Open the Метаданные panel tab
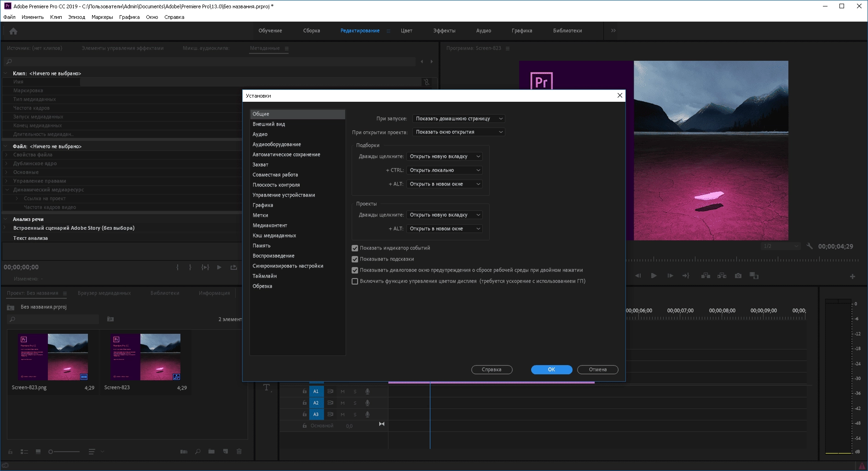 tap(265, 48)
